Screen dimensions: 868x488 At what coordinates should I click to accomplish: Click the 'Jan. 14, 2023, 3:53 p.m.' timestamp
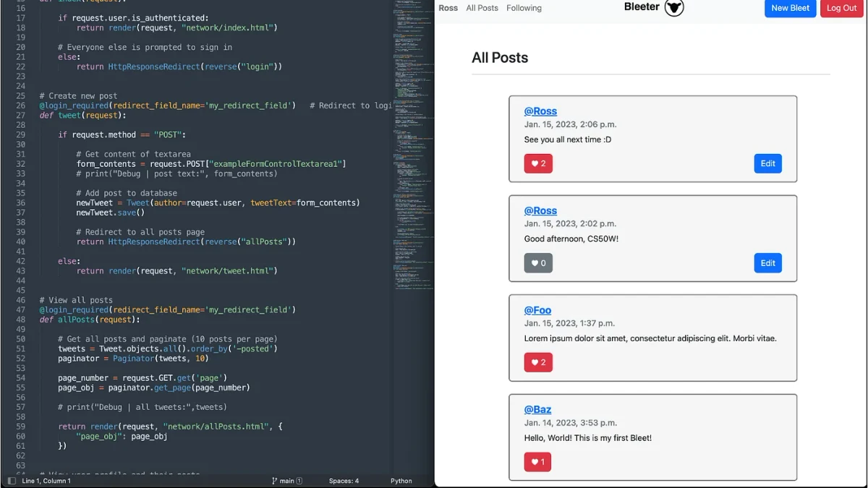coord(571,423)
